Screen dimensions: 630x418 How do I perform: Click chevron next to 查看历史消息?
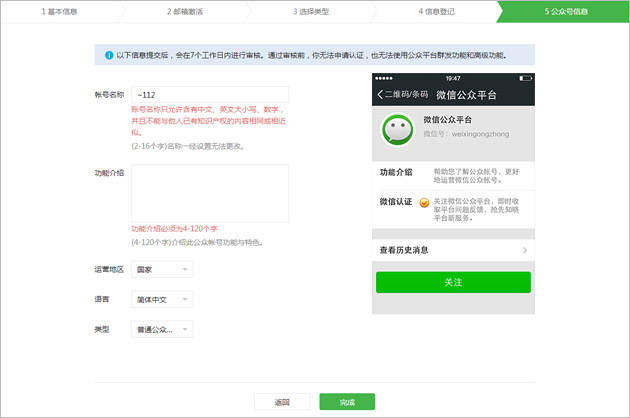coord(525,250)
